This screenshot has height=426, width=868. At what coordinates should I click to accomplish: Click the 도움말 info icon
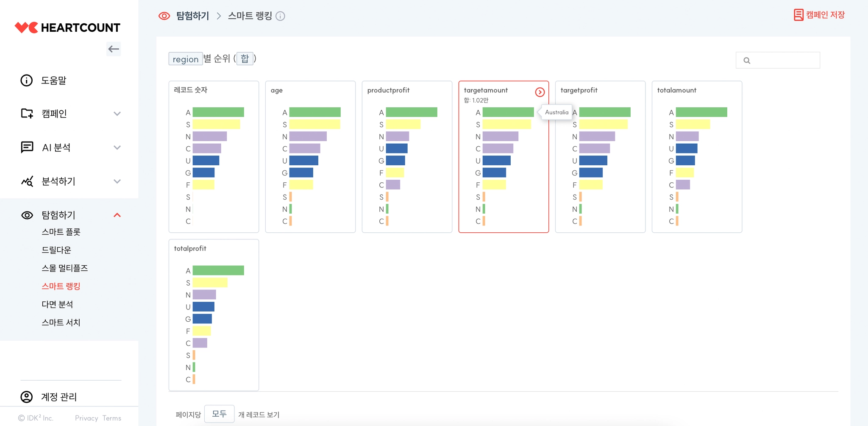pos(27,80)
